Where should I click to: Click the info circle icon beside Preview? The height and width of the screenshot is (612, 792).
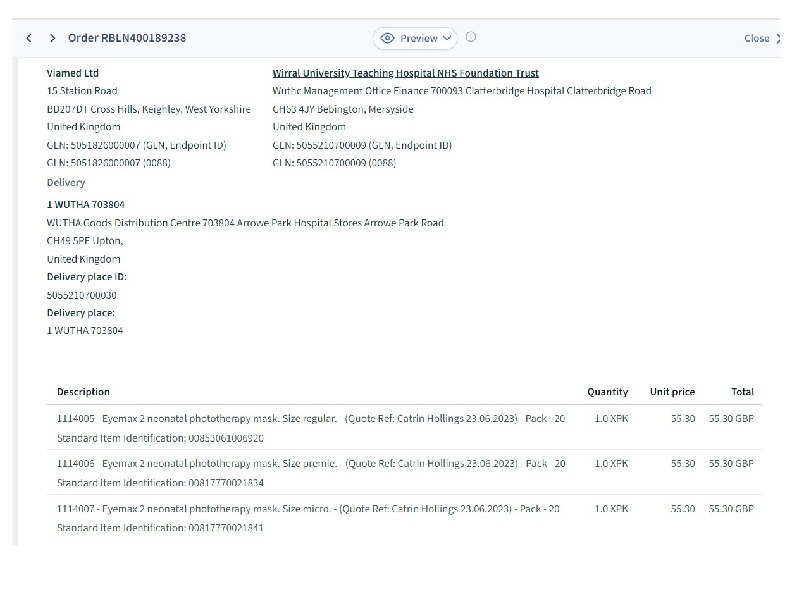point(471,37)
